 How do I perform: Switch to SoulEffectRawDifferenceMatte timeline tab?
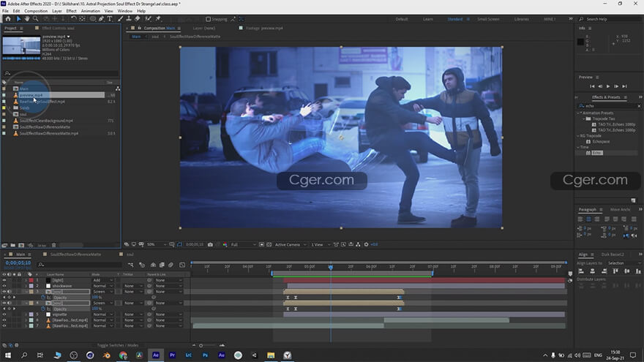point(75,254)
